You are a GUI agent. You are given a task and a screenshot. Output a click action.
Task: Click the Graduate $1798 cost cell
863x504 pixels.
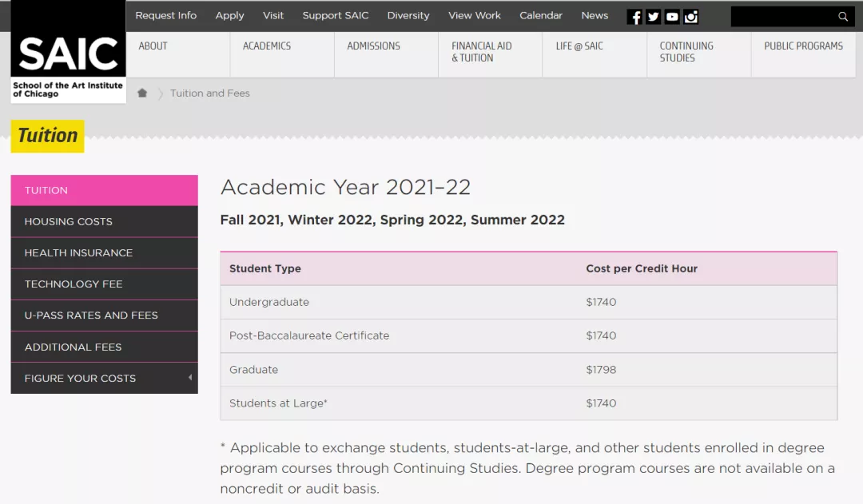pyautogui.click(x=601, y=370)
